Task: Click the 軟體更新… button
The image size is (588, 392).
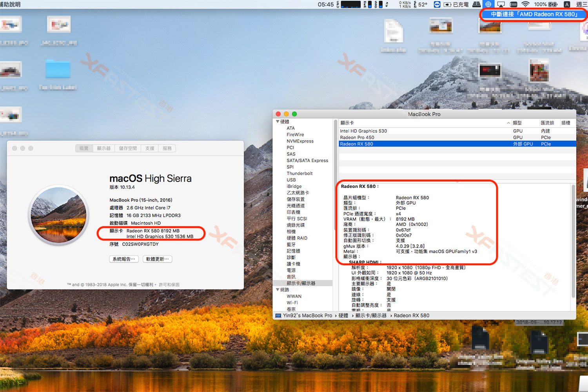Action: point(158,259)
